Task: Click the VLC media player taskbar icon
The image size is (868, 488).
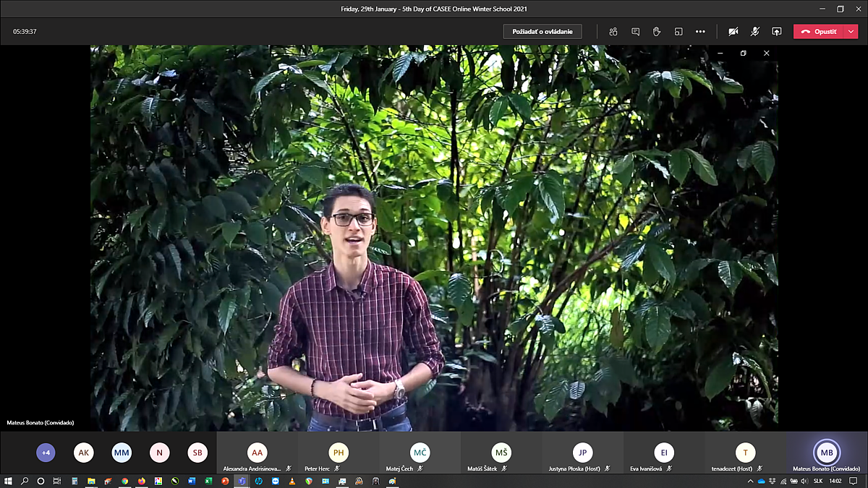Action: click(x=292, y=481)
